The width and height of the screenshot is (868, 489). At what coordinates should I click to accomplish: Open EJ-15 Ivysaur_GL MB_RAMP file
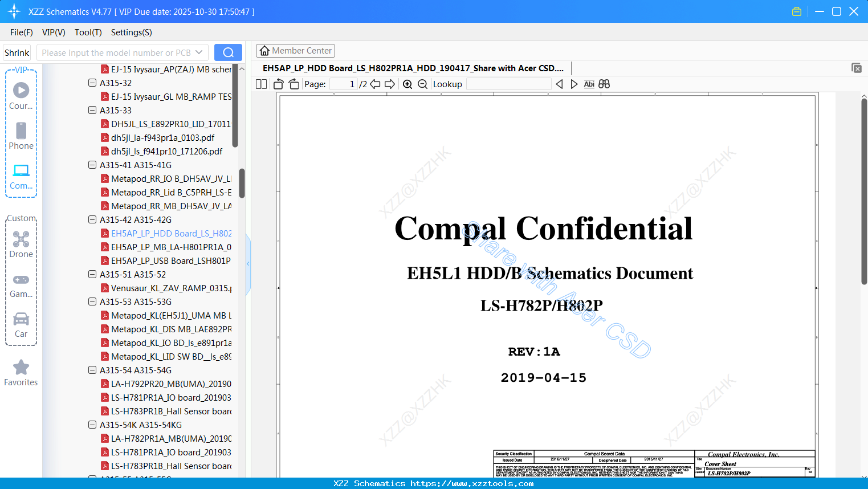point(171,96)
